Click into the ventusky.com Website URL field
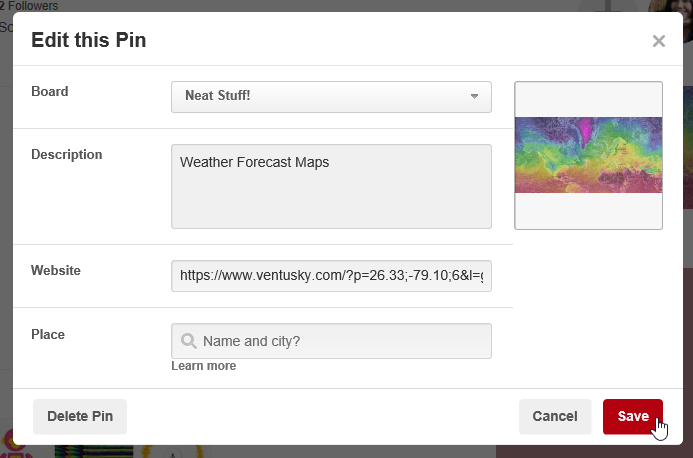Image resolution: width=693 pixels, height=458 pixels. tap(331, 276)
